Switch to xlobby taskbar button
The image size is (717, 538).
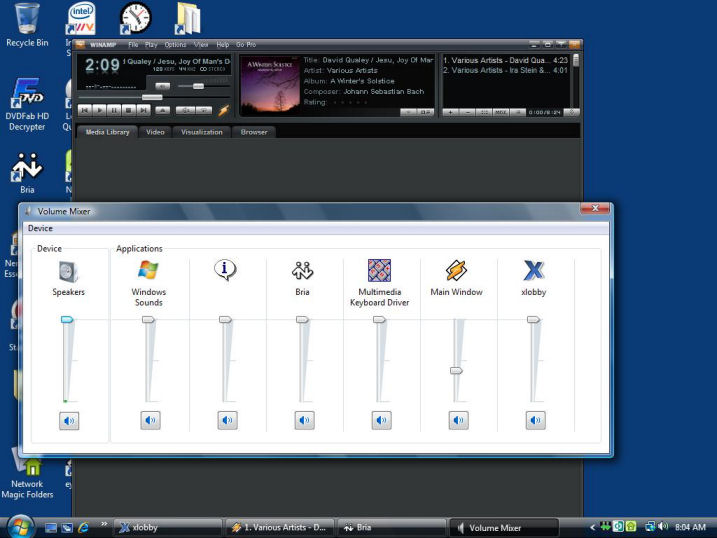(167, 527)
